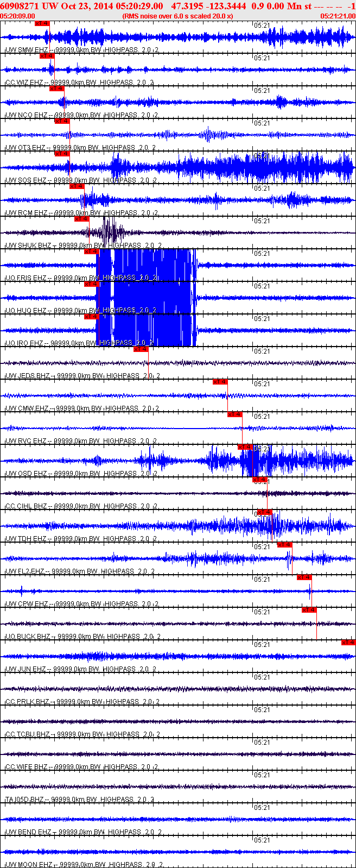Select the red pick flag above CC WIZ trace
356x868 pixels.
click(47, 56)
